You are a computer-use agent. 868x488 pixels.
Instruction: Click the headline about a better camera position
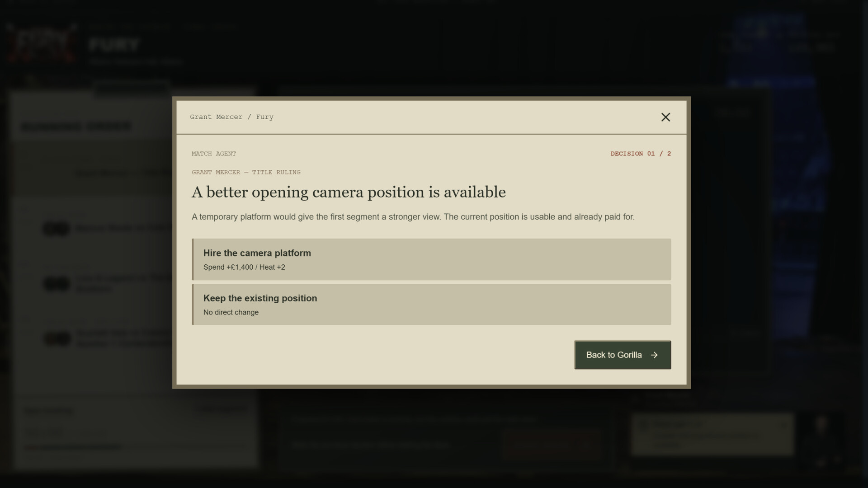349,192
